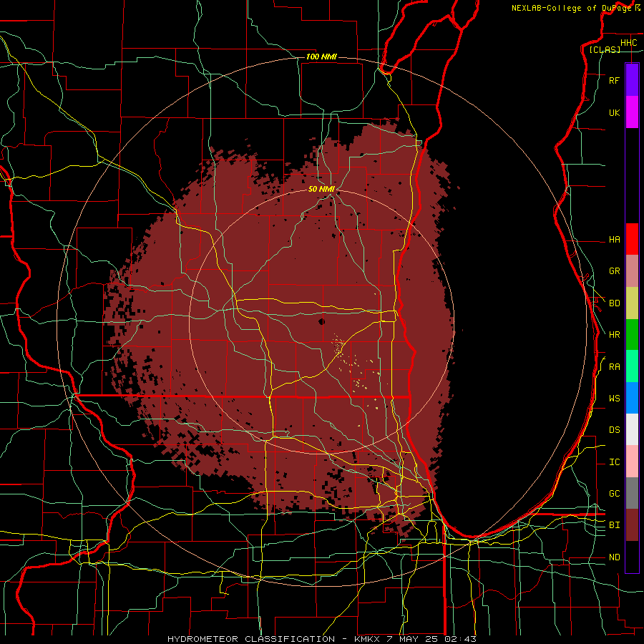
Task: Click the DS white legend swatch
Action: (x=632, y=429)
